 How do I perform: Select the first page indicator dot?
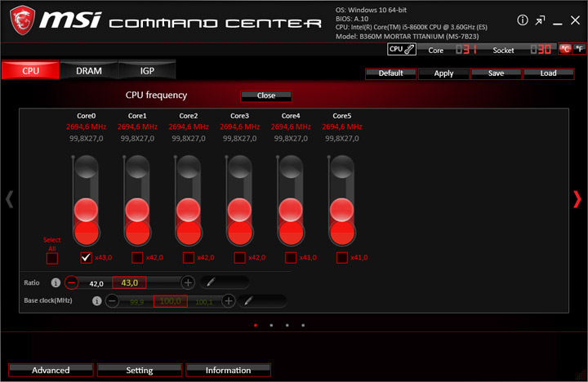click(x=256, y=326)
